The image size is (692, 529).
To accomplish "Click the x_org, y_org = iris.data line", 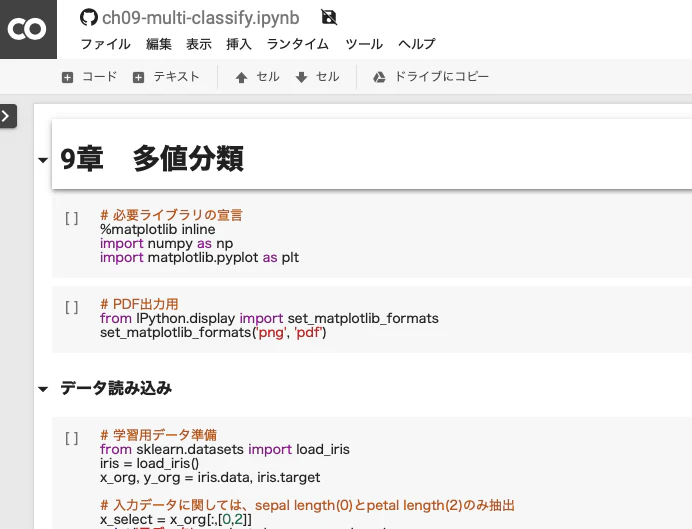I will (x=210, y=478).
